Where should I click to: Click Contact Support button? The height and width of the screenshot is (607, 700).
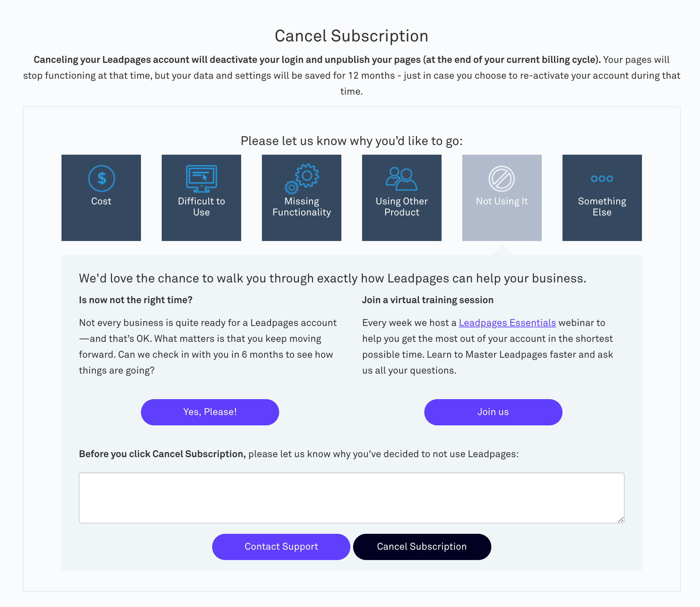click(281, 546)
